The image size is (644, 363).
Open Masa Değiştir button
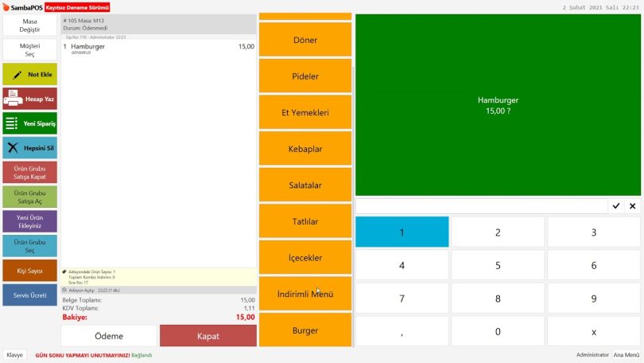click(x=29, y=25)
